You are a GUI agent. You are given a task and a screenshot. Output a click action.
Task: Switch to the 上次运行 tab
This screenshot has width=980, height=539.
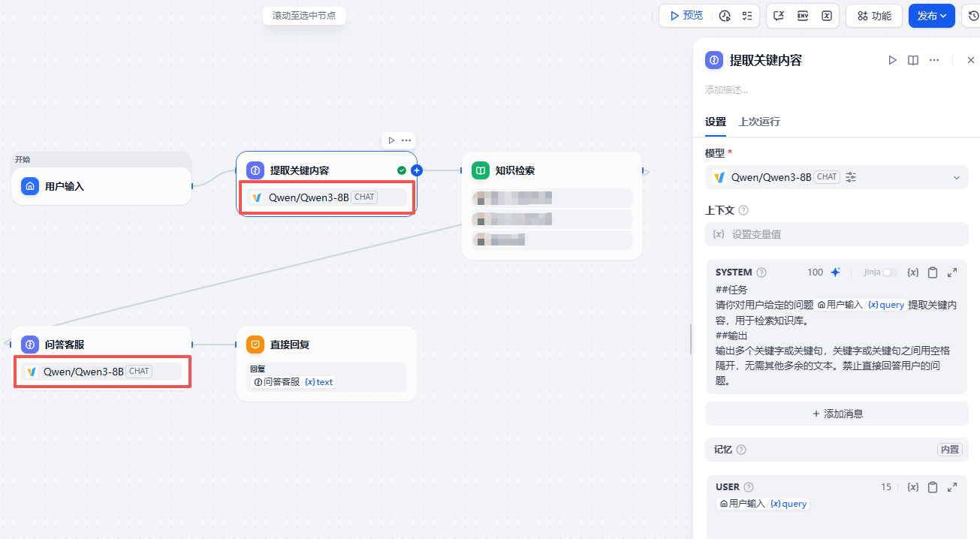(759, 122)
